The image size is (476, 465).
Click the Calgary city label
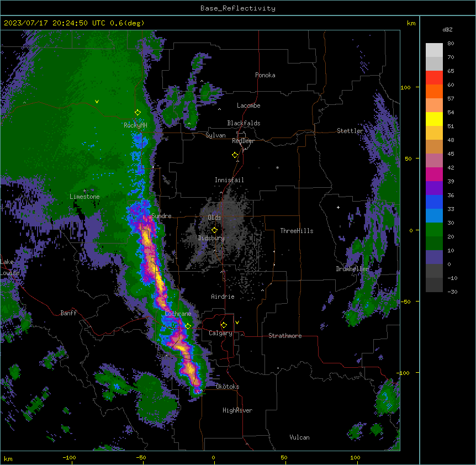pyautogui.click(x=220, y=333)
